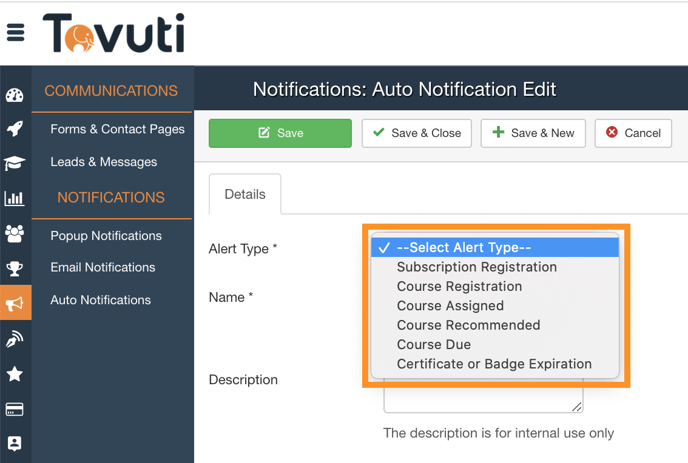The image size is (688, 463).
Task: Open the bar chart reports icon
Action: [15, 198]
